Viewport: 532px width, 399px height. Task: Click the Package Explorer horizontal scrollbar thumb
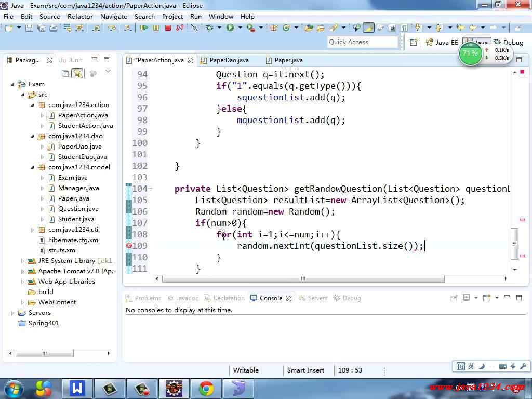click(x=45, y=353)
